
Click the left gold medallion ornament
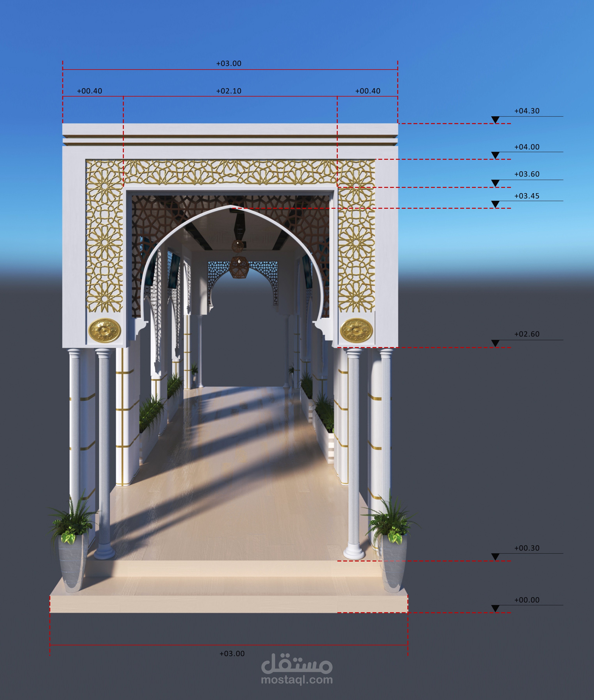[104, 330]
